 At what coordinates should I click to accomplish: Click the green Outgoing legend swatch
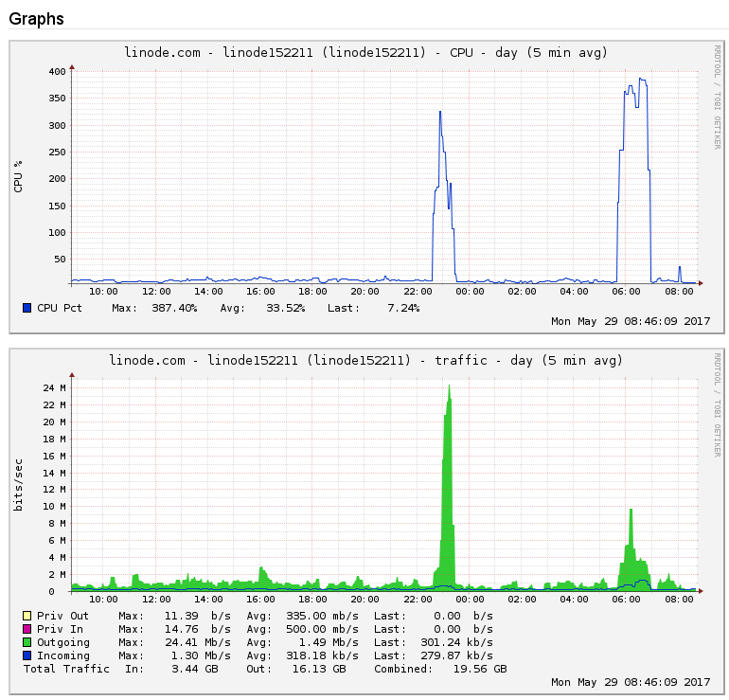(27, 642)
